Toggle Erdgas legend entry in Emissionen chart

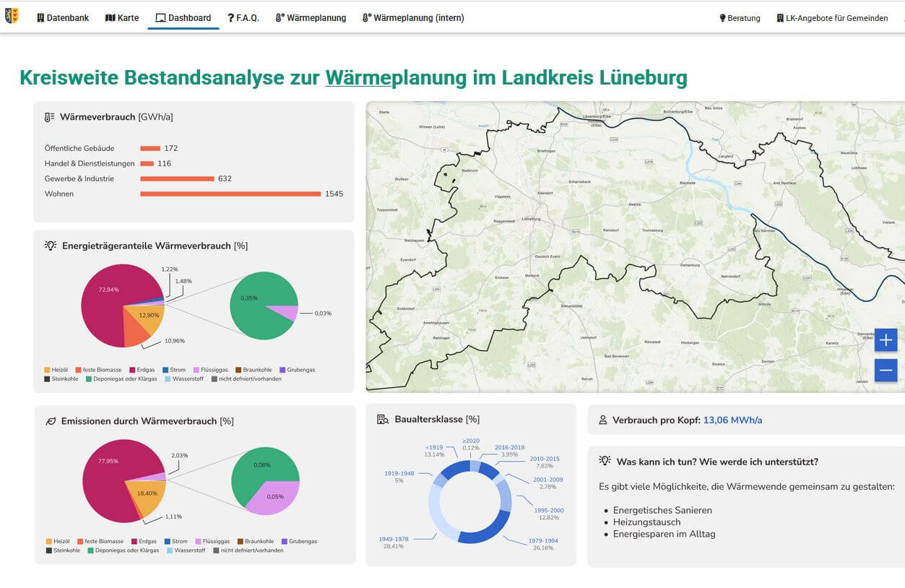click(142, 541)
